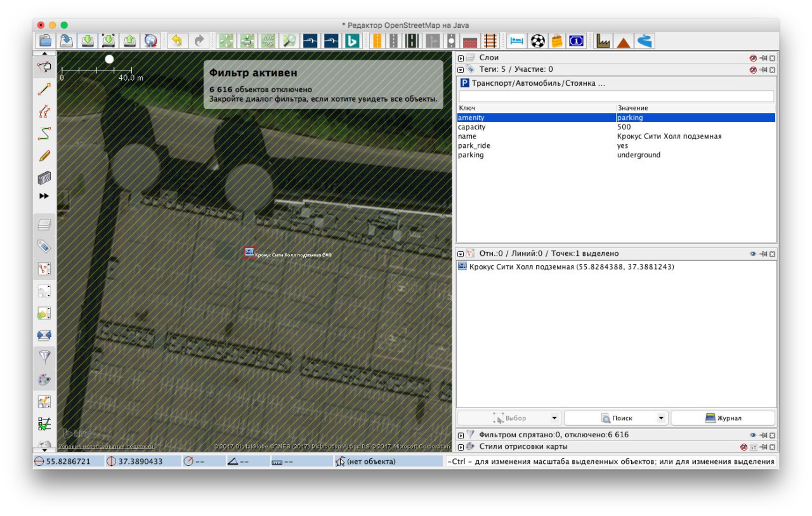812x516 pixels.
Task: Activate the Draw nodes tool
Action: pos(44,89)
